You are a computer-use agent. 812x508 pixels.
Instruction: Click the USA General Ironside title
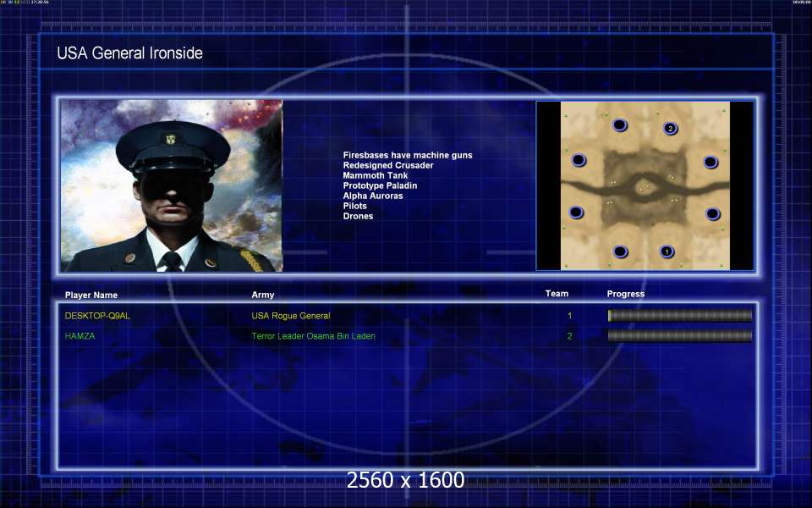pos(129,52)
